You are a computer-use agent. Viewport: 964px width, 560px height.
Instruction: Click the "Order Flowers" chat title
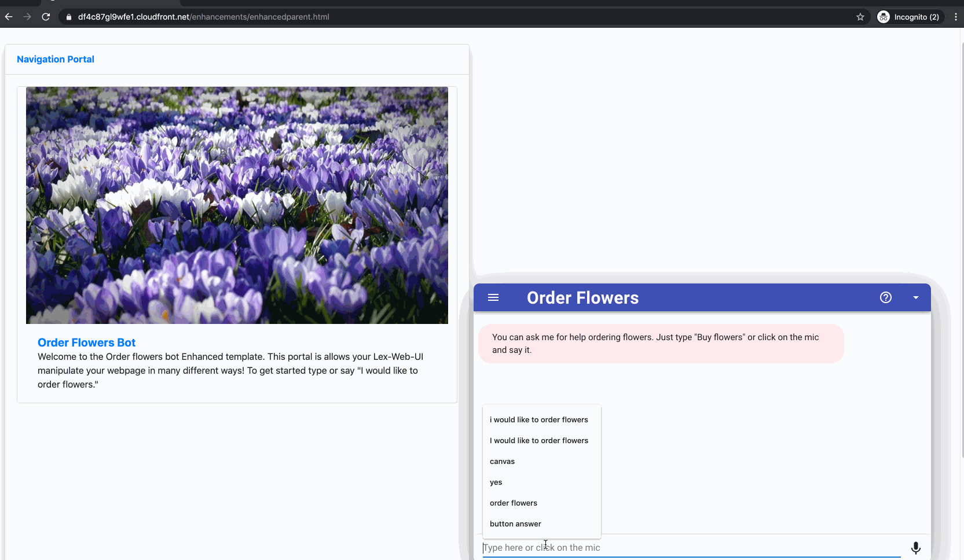(x=582, y=298)
